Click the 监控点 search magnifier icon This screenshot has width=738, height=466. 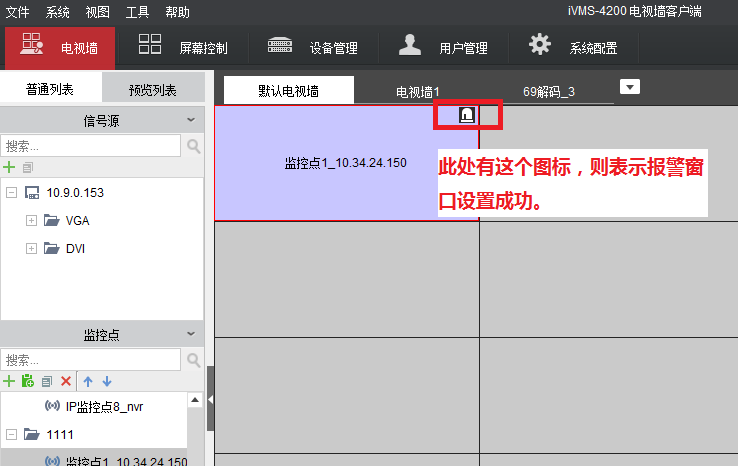point(193,359)
